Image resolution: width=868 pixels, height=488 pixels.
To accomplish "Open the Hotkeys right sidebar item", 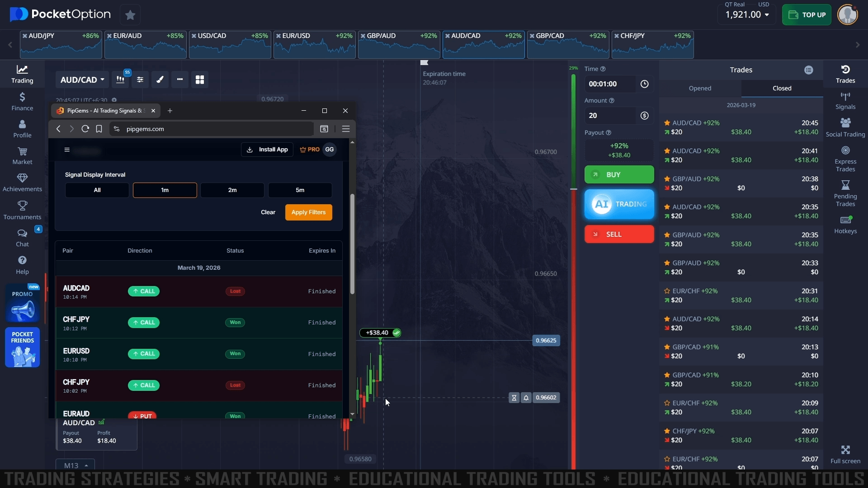I will pos(845,225).
